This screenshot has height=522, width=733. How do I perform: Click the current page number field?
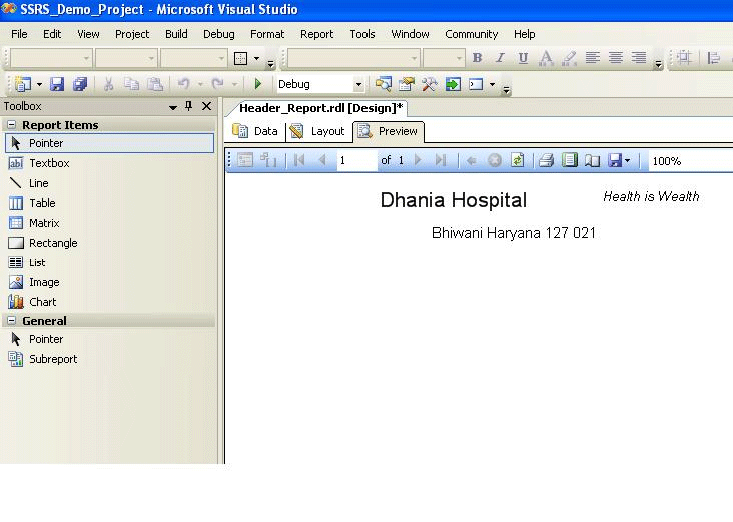click(x=357, y=160)
